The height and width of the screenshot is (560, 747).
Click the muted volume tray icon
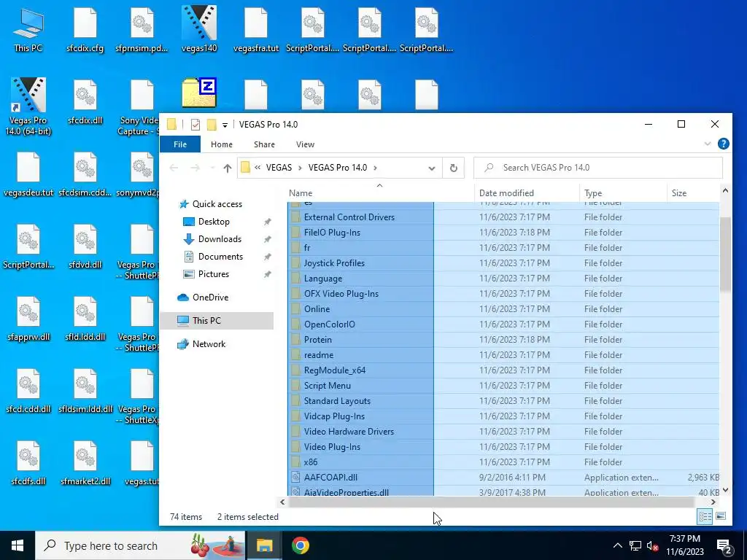tap(653, 545)
